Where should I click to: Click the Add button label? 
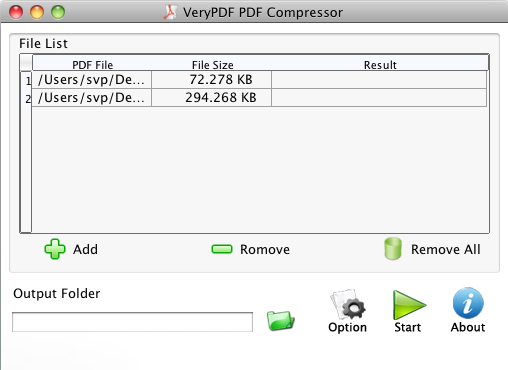(85, 249)
